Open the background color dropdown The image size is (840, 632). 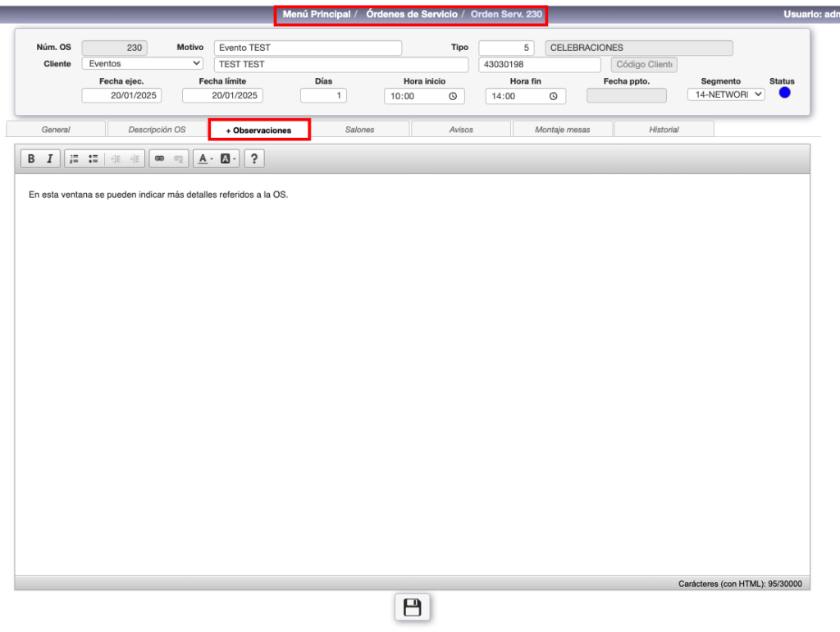(228, 159)
